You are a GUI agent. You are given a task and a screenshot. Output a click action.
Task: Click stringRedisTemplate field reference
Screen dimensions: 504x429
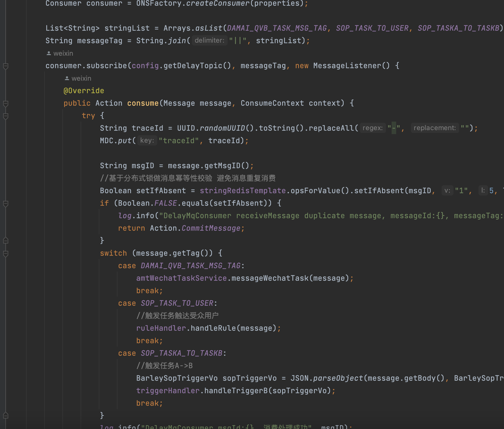tap(243, 191)
